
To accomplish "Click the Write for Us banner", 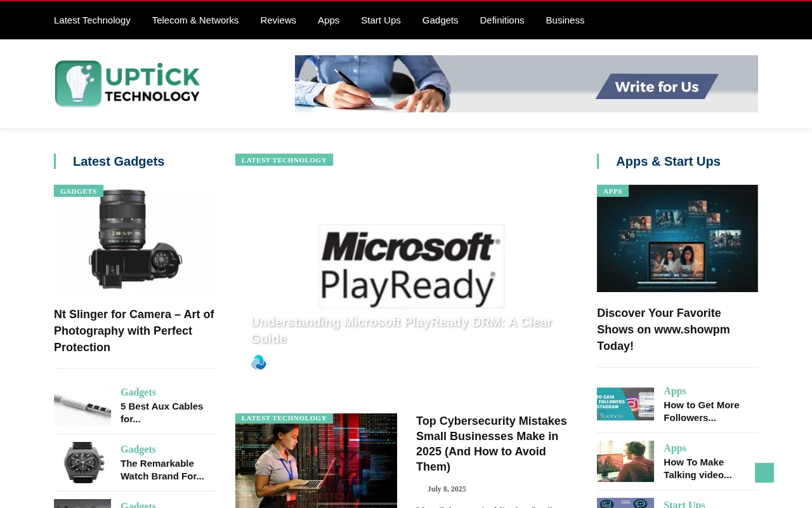I will (x=526, y=84).
